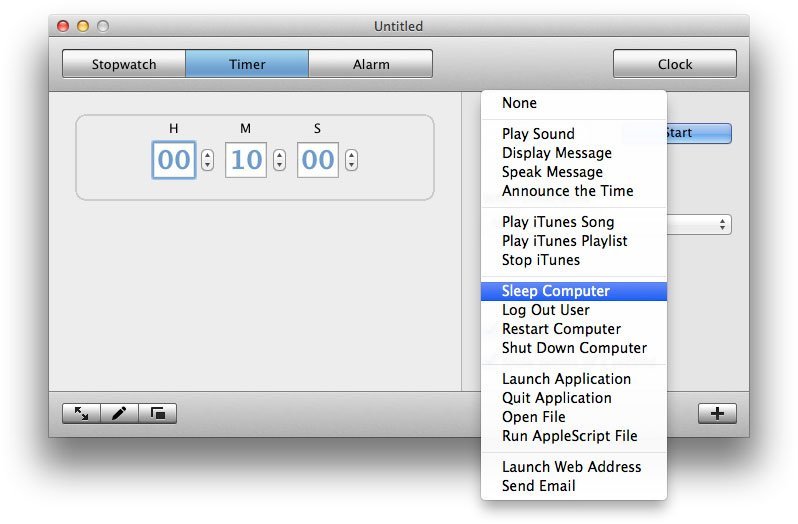
Task: Choose Send Email action
Action: coord(574,486)
